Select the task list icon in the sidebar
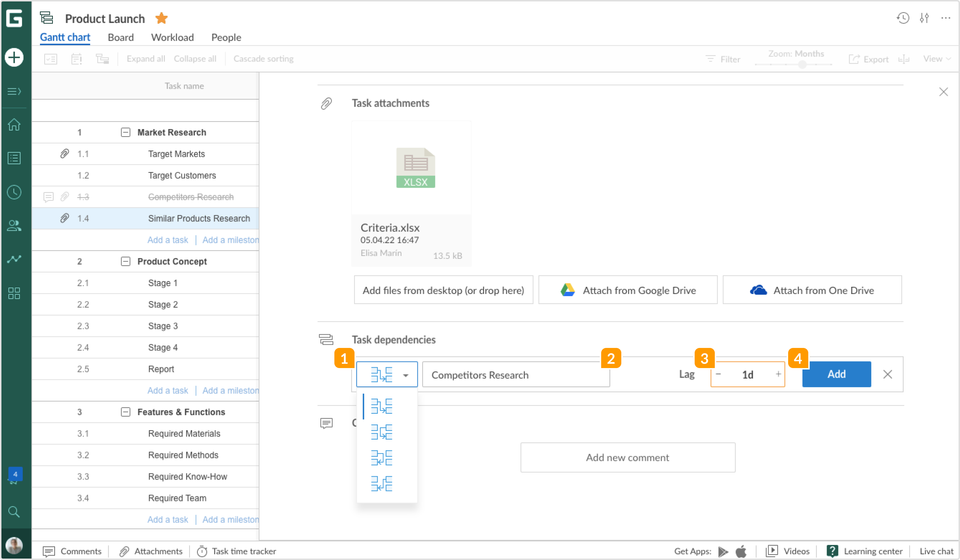 (x=14, y=158)
